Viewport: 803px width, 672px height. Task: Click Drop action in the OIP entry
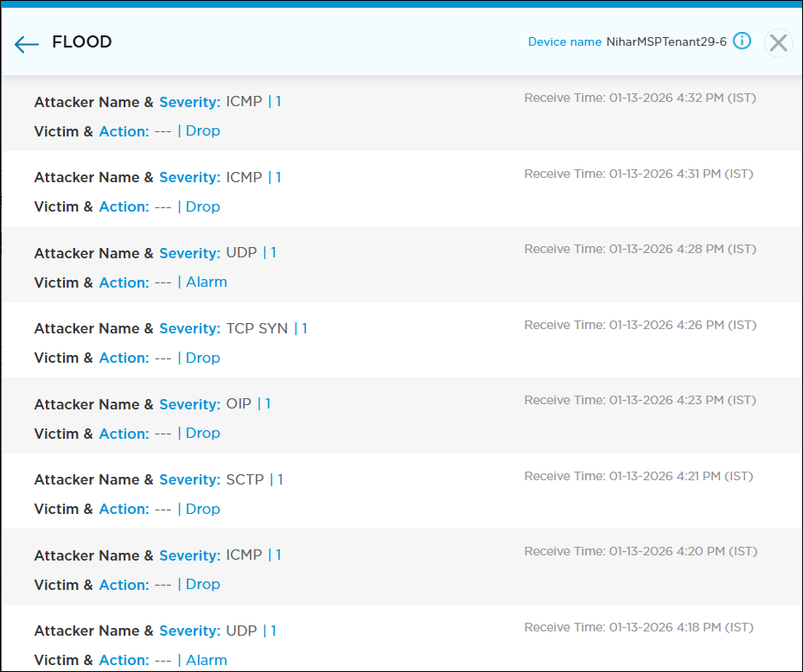pos(203,434)
